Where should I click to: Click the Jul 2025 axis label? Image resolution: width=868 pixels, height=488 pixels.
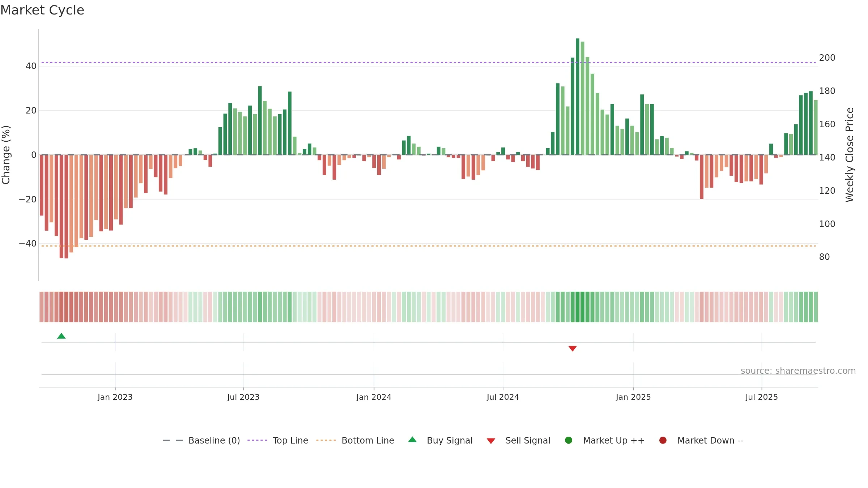click(762, 397)
